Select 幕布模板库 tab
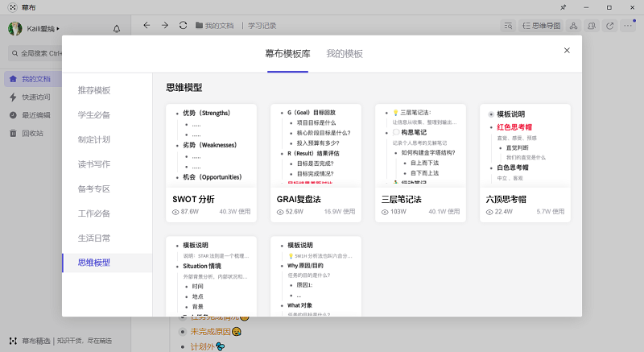 tap(287, 54)
